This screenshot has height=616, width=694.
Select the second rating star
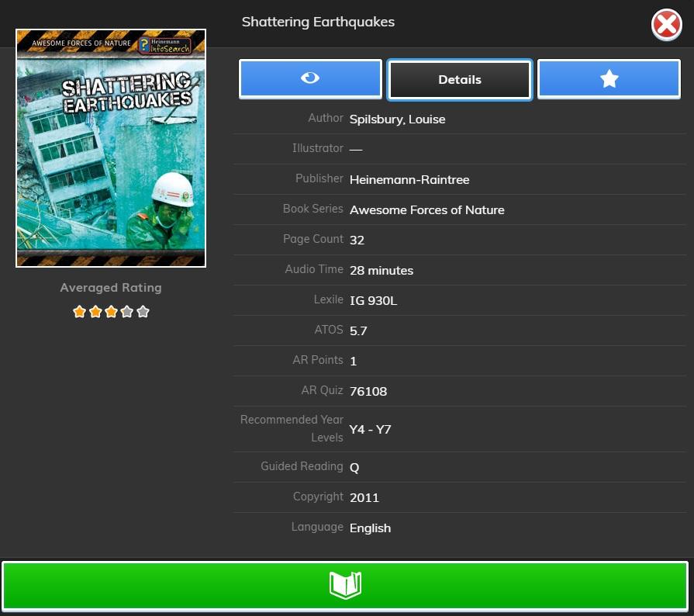pos(95,312)
